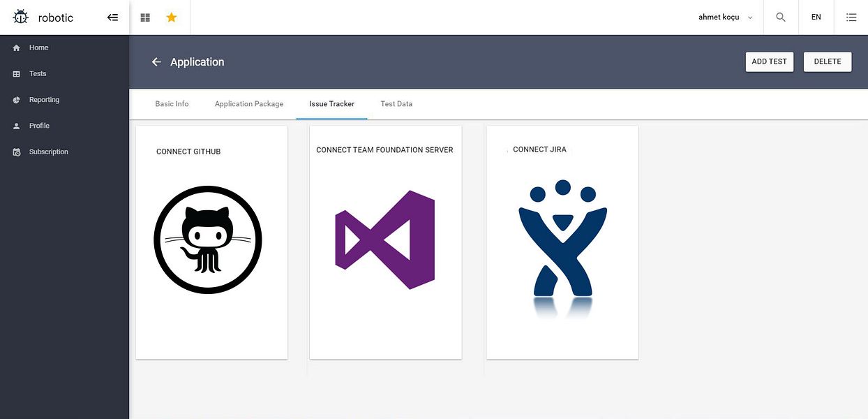The height and width of the screenshot is (419, 868).
Task: Open search with the magnifier icon
Action: (x=781, y=17)
